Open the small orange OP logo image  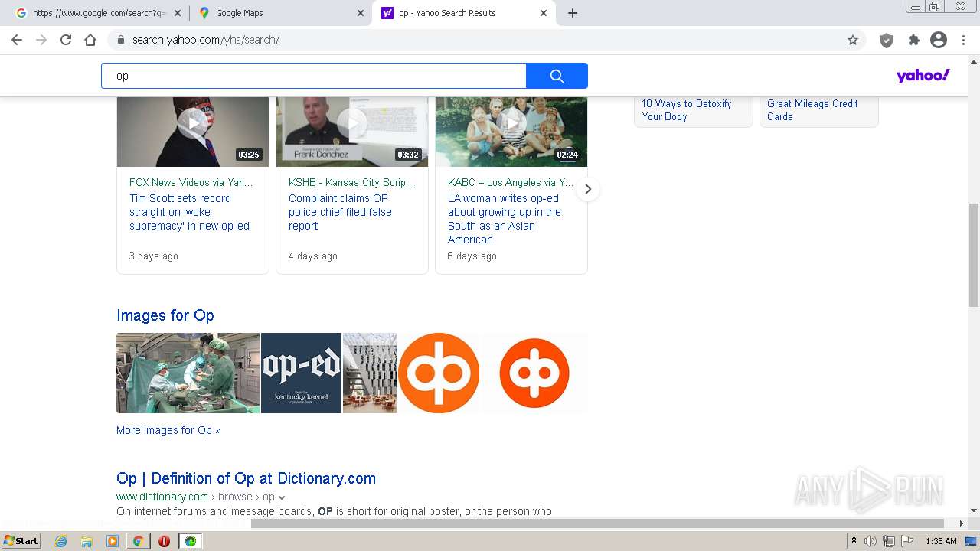point(534,373)
